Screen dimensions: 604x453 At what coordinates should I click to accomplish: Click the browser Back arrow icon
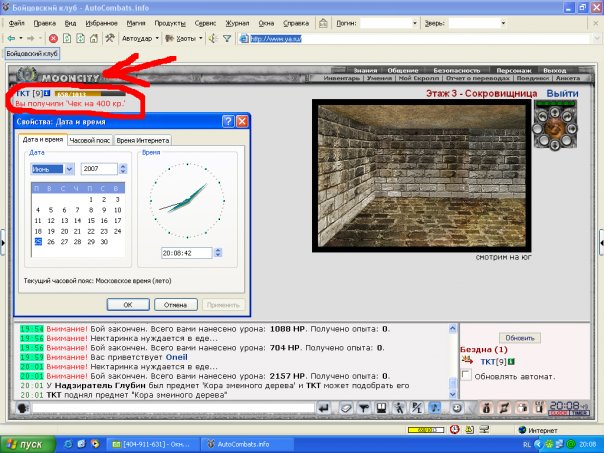pos(11,38)
